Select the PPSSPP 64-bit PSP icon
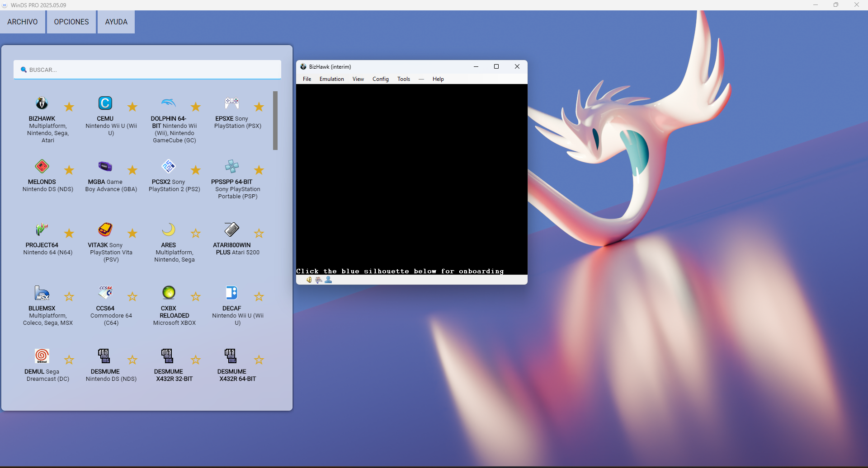The height and width of the screenshot is (468, 868). (x=232, y=166)
